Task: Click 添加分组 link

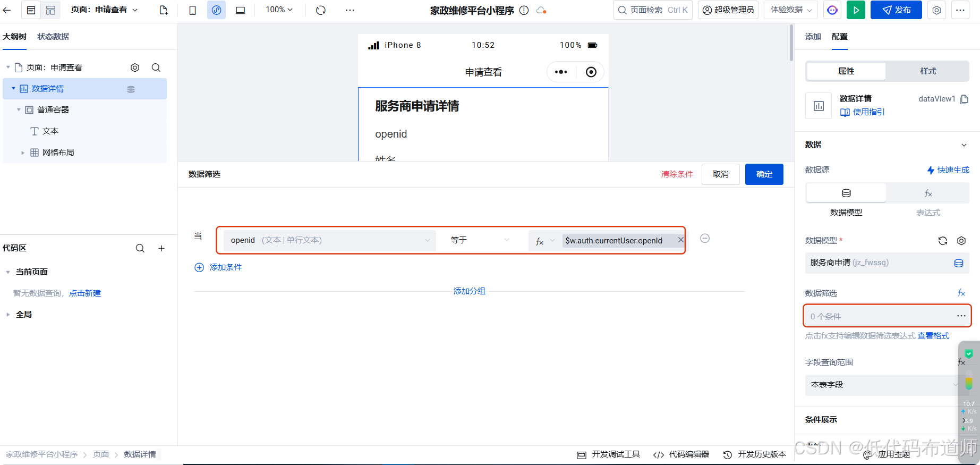Action: (x=469, y=291)
